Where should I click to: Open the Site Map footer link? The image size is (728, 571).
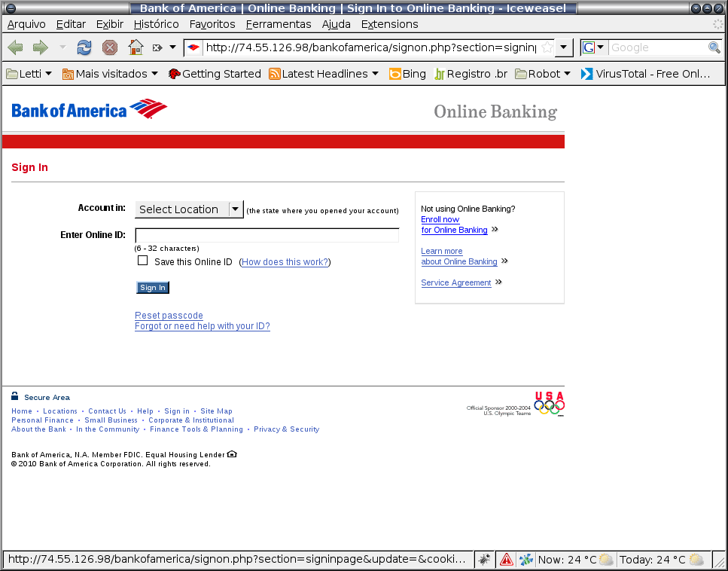(x=216, y=411)
